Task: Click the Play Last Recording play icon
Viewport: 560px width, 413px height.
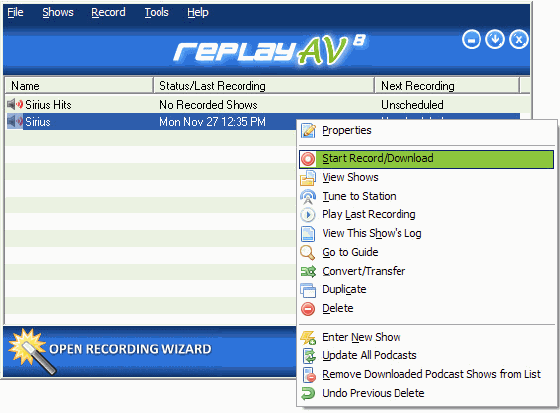Action: 308,215
